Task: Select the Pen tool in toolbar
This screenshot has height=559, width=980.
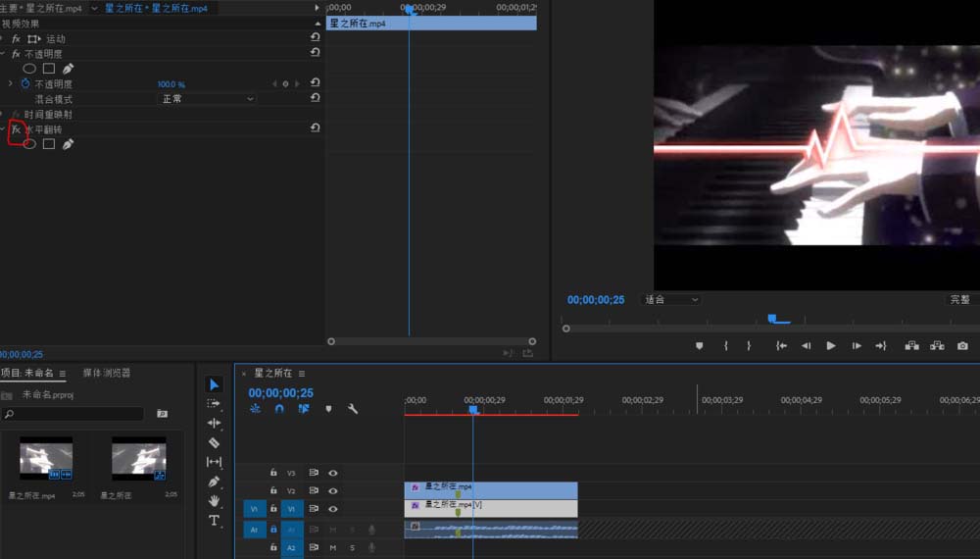Action: point(214,482)
